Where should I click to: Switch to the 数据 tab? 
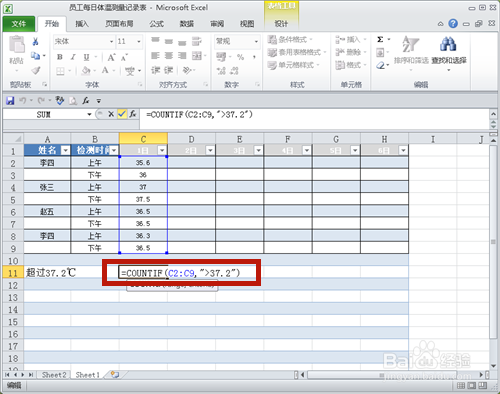click(x=187, y=24)
